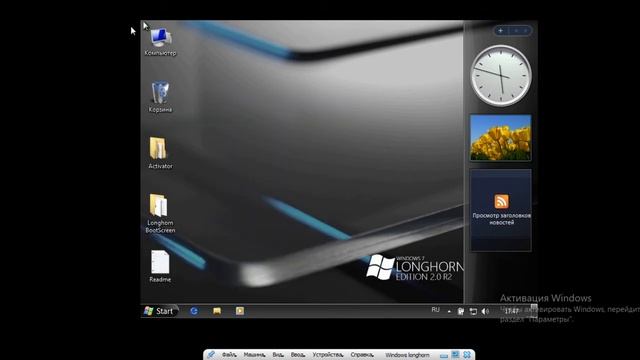The width and height of the screenshot is (640, 360).
Task: Open the volume speaker tray icon
Action: (x=485, y=311)
